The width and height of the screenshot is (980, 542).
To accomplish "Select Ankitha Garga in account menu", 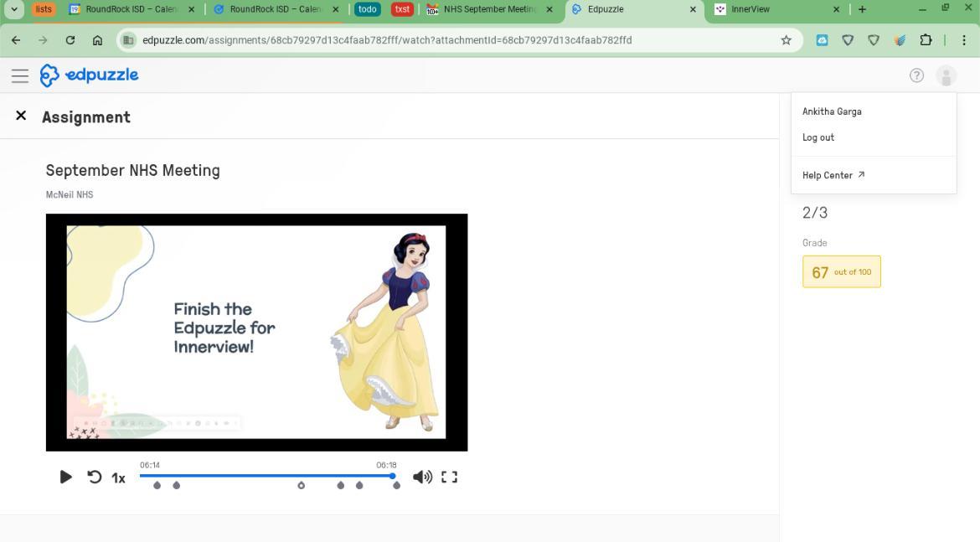I will (832, 111).
